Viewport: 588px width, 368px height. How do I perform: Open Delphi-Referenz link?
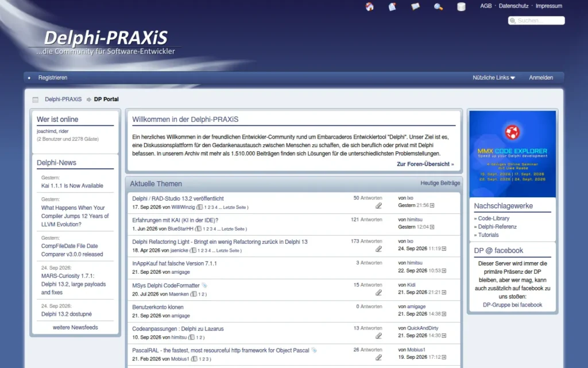pos(497,227)
